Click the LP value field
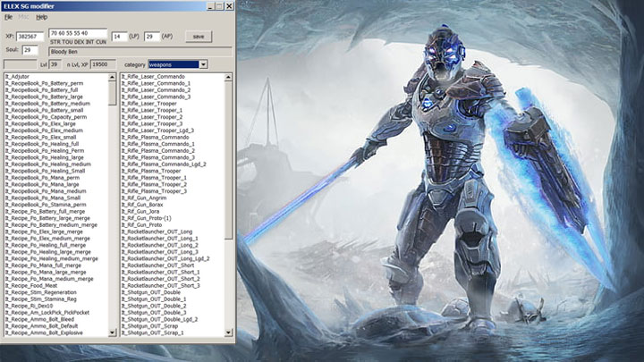This screenshot has width=644, height=362. pyautogui.click(x=119, y=37)
